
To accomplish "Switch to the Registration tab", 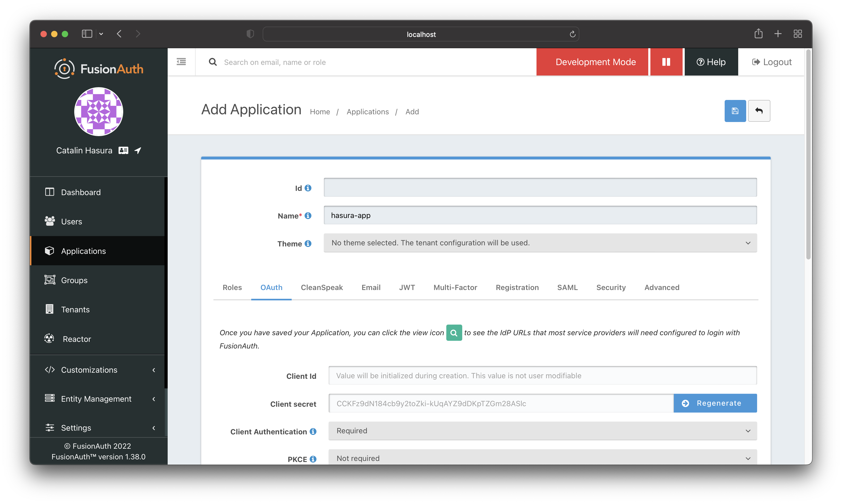I will point(517,287).
